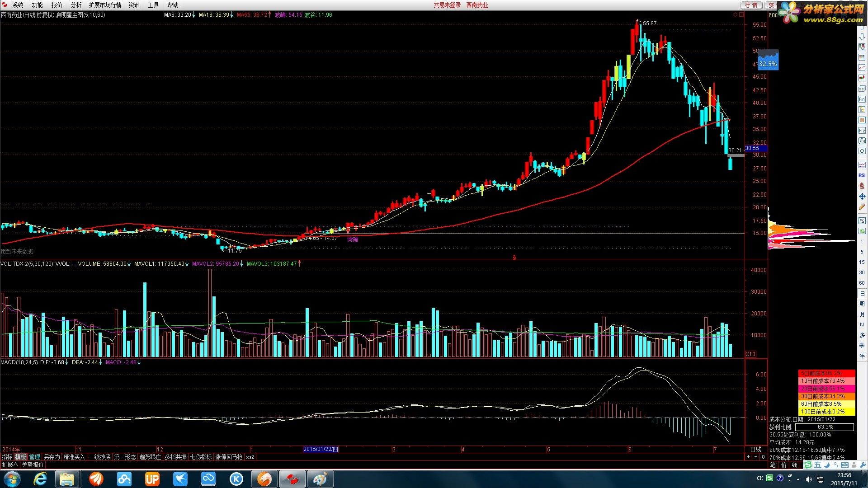Open the Paint palette taskbar icon

click(x=320, y=479)
